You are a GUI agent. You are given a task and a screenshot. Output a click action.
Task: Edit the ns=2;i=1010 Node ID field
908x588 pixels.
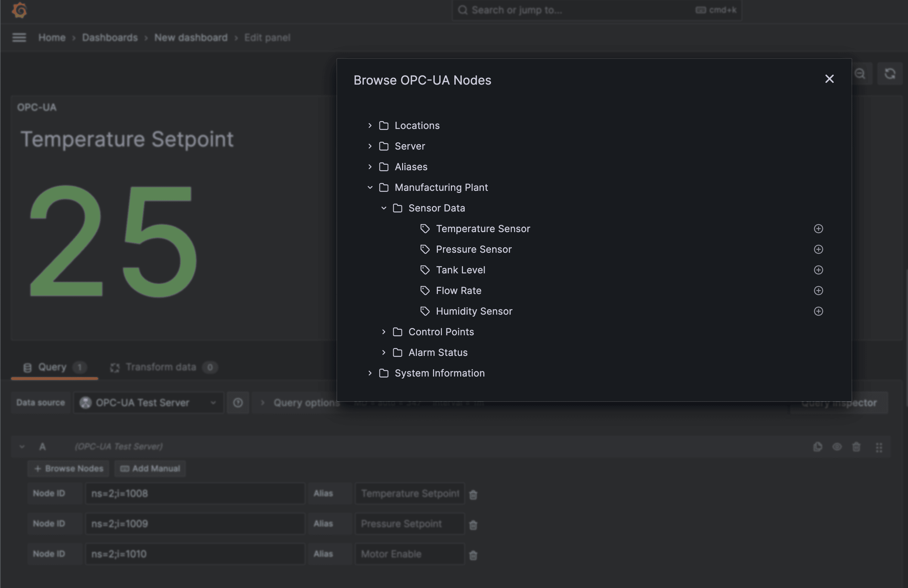click(195, 554)
